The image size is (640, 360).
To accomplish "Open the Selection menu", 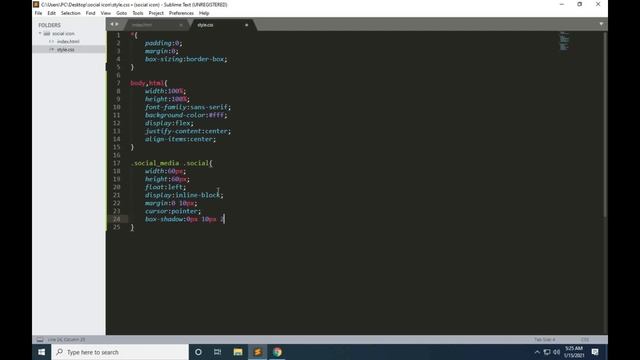I will (71, 13).
